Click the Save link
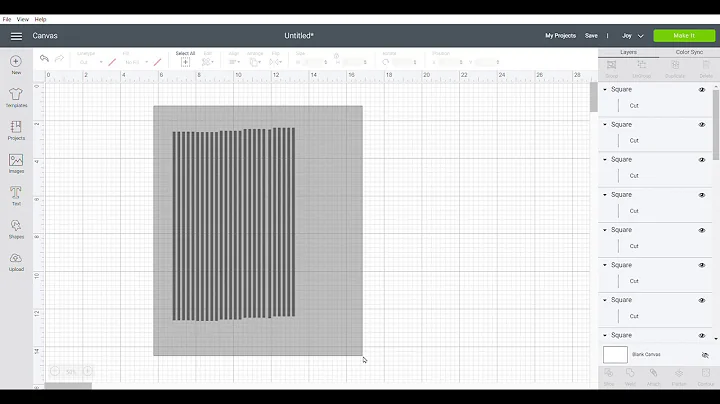 [x=591, y=36]
